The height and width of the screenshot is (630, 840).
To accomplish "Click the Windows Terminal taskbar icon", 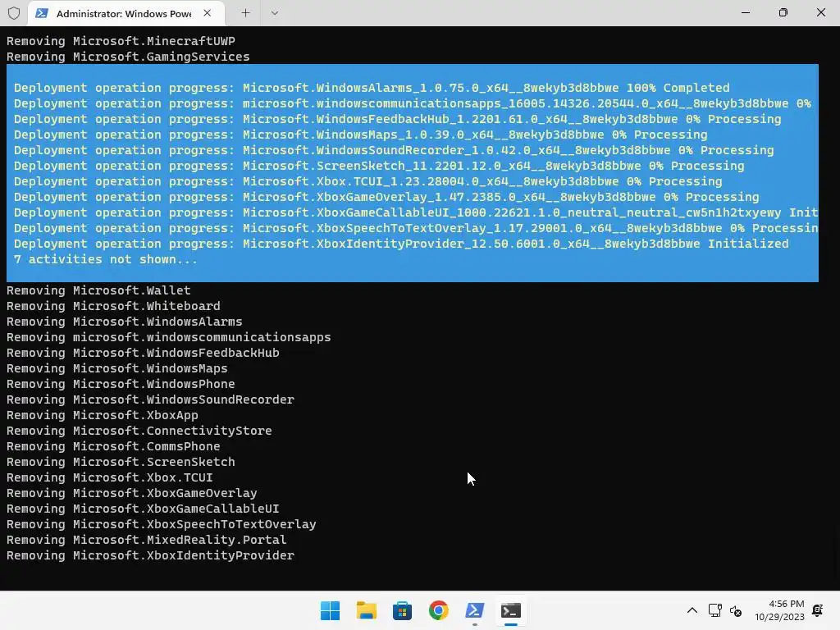I will (510, 610).
